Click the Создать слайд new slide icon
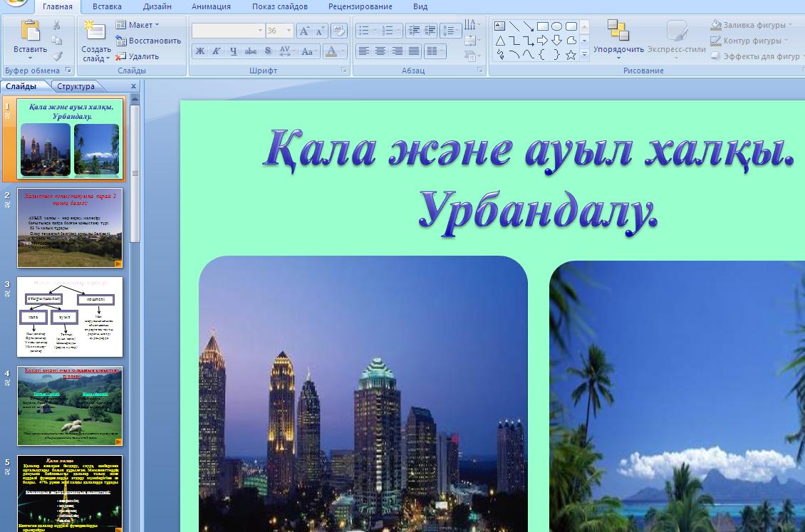The width and height of the screenshot is (805, 532). pyautogui.click(x=95, y=31)
